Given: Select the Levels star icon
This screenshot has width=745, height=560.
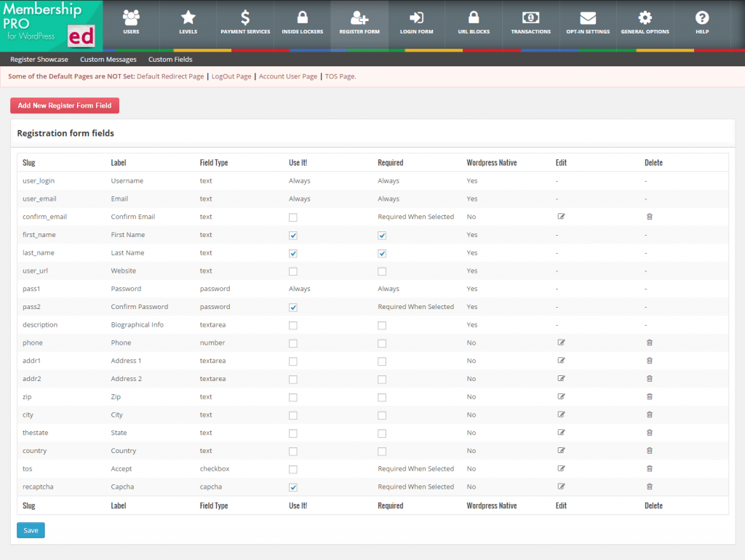Looking at the screenshot, I should tap(188, 23).
